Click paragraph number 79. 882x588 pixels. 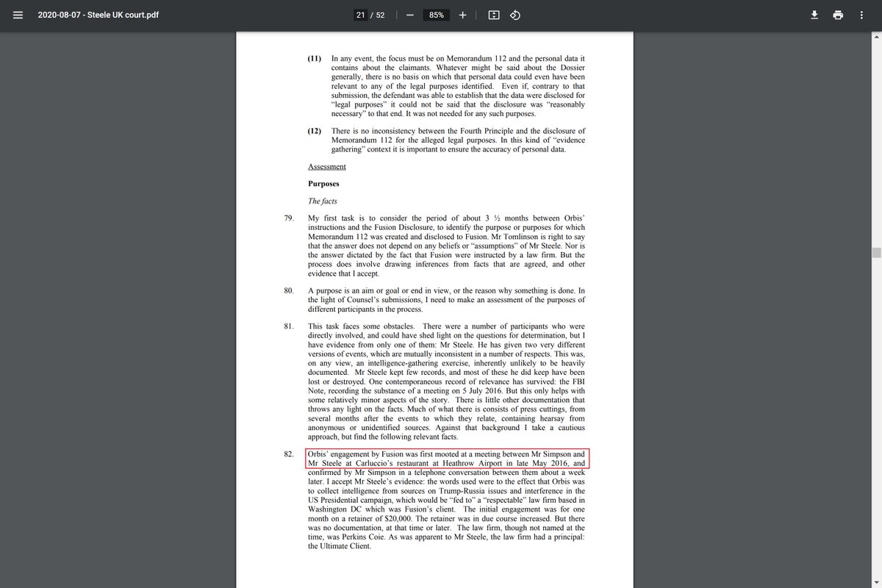[289, 218]
